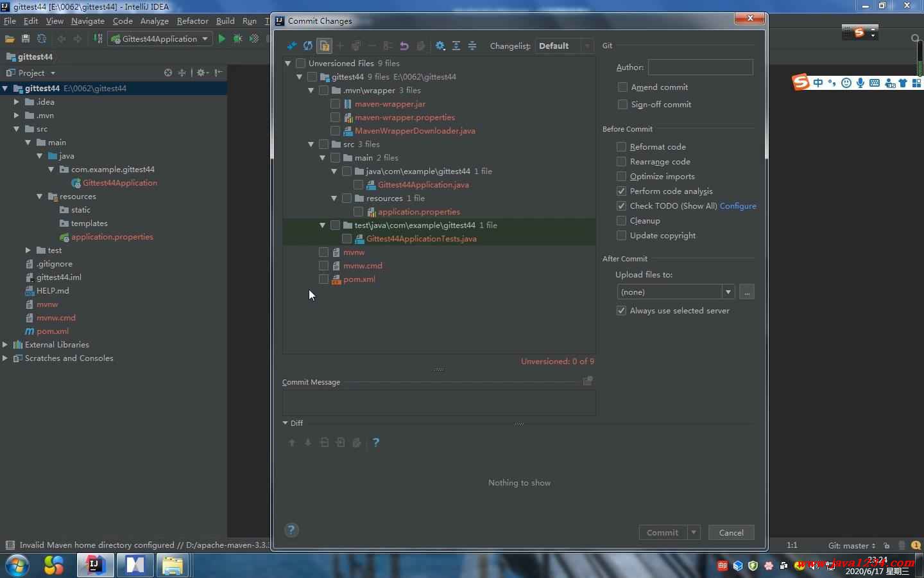Image resolution: width=924 pixels, height=578 pixels.
Task: Uncheck Always use selected server
Action: click(x=621, y=310)
